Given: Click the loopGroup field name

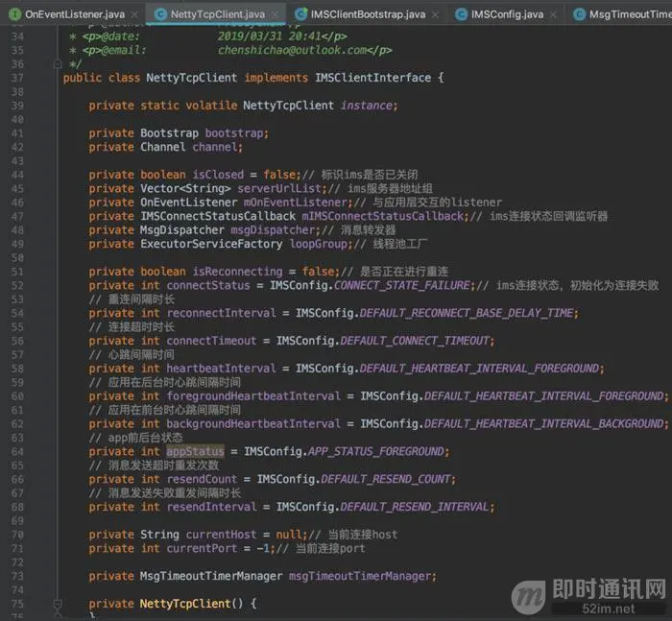Looking at the screenshot, I should coord(318,244).
